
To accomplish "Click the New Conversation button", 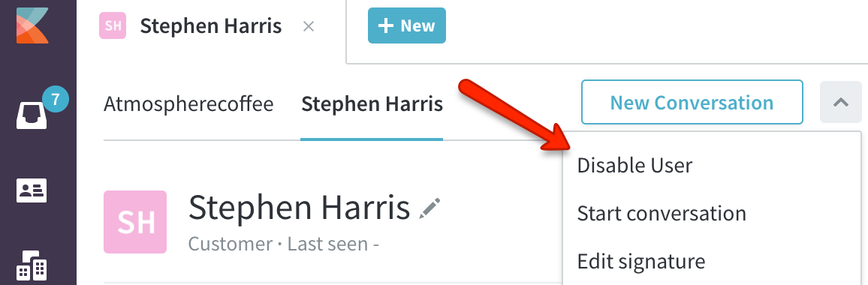I will 692,102.
